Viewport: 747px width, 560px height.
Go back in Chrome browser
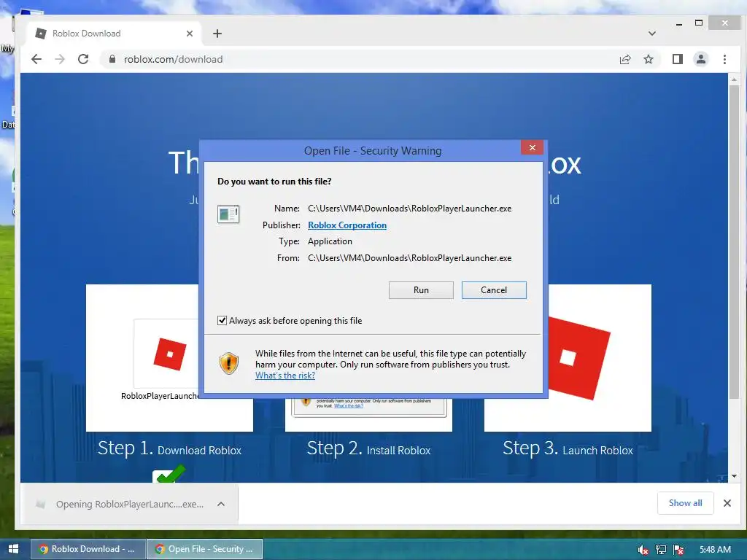click(36, 59)
